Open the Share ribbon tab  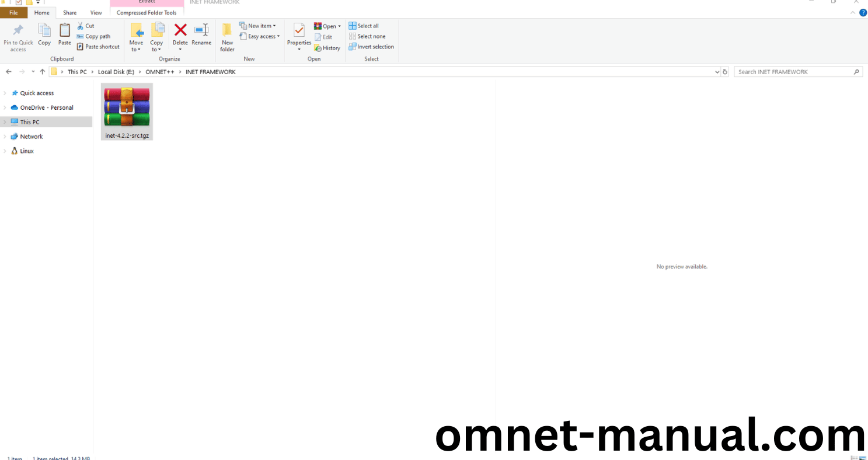tap(69, 12)
